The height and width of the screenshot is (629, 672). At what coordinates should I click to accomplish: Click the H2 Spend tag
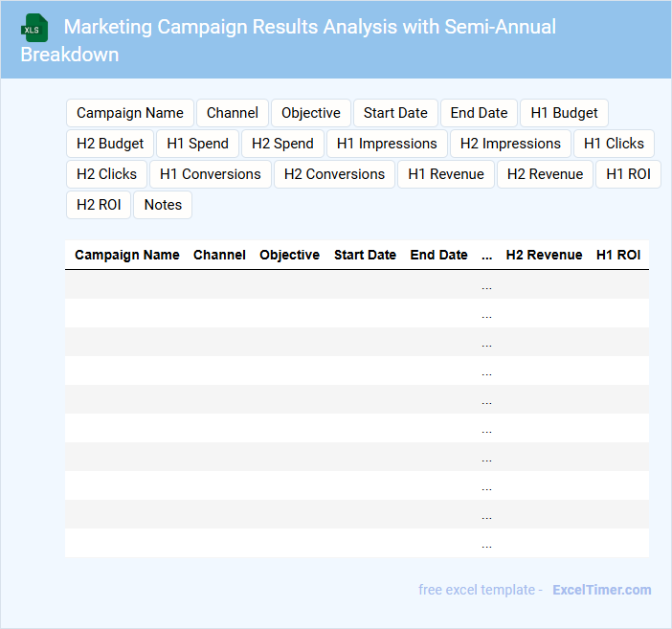pyautogui.click(x=282, y=144)
